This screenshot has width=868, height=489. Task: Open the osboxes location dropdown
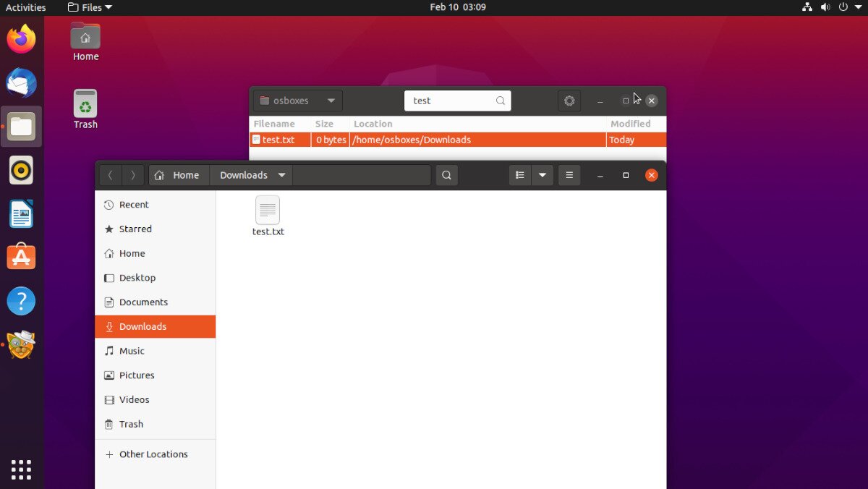pos(296,101)
